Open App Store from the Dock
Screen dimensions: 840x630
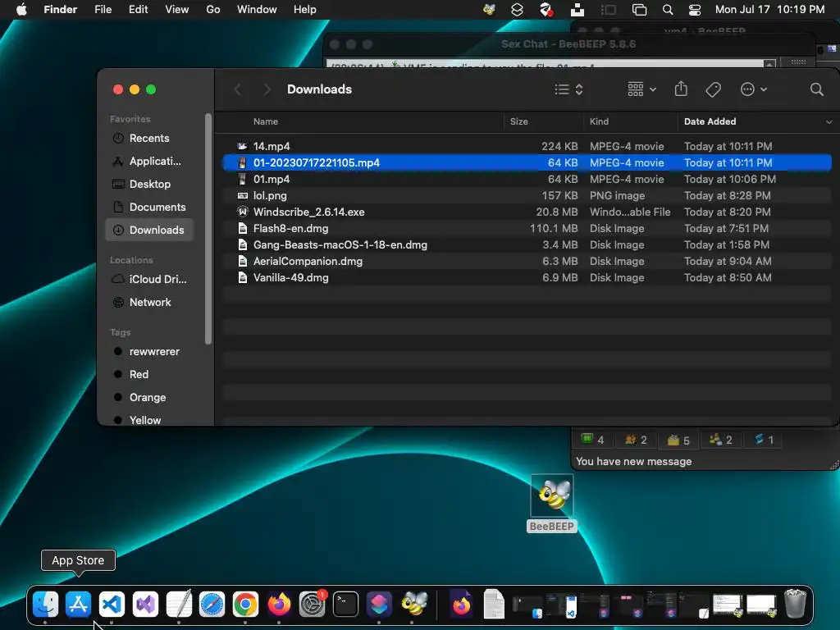click(78, 605)
